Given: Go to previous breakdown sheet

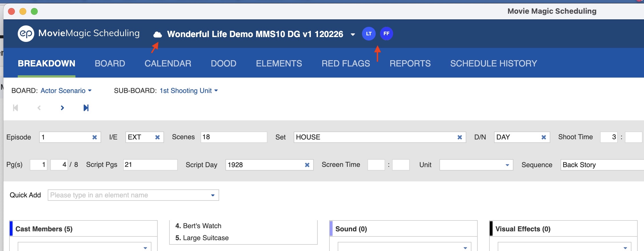Looking at the screenshot, I should 39,108.
